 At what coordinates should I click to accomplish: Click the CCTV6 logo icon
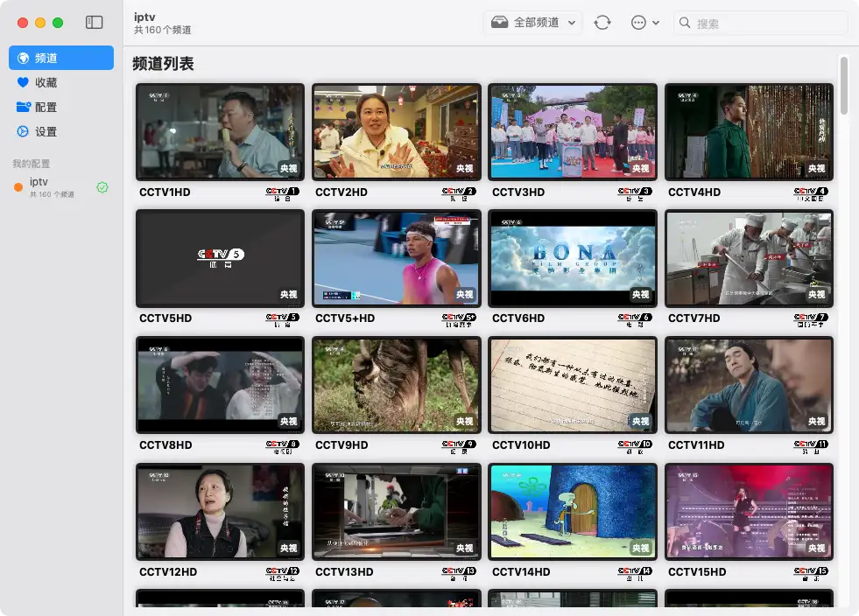tap(635, 320)
